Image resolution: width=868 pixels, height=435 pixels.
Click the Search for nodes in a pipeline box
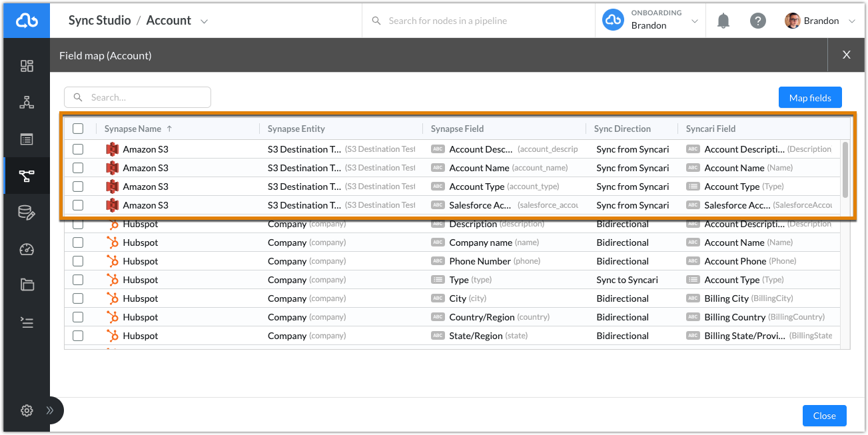(480, 21)
